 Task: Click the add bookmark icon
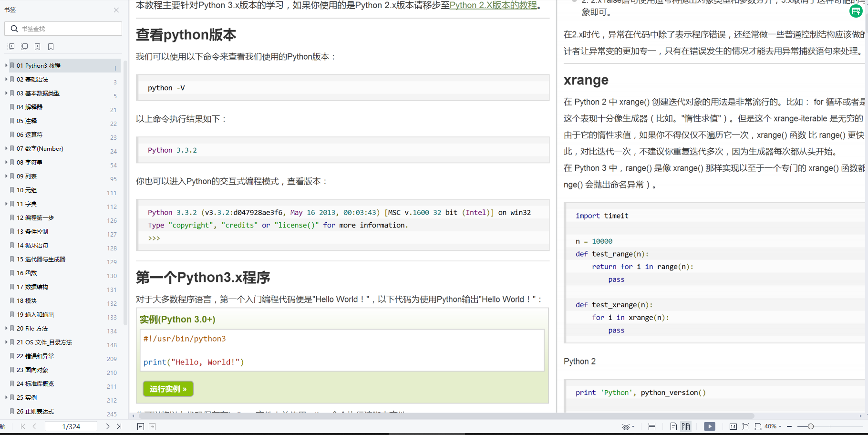point(37,47)
